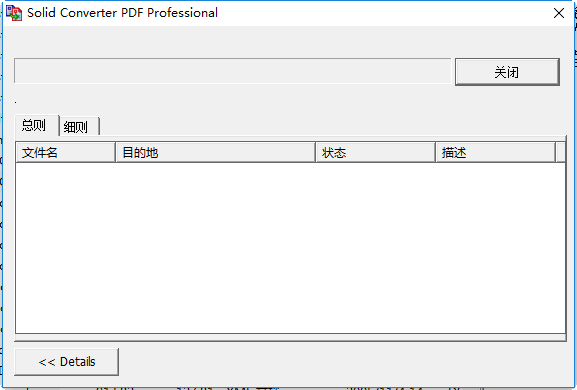The image size is (577, 390).
Task: Click the 关闭 button
Action: (507, 72)
